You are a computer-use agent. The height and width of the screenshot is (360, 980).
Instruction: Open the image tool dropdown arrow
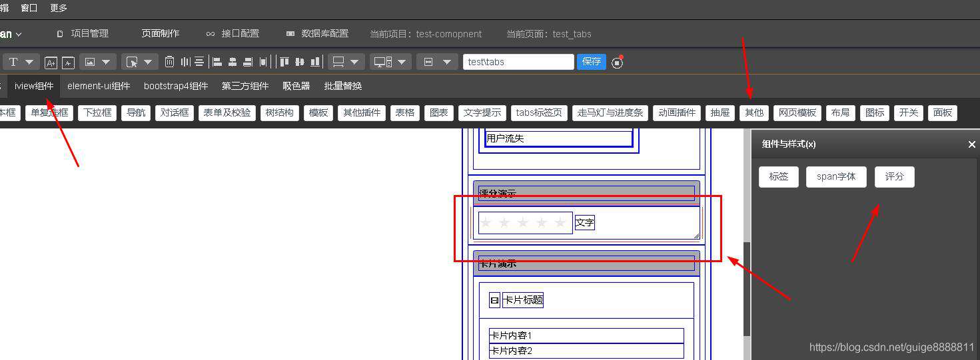pos(106,62)
